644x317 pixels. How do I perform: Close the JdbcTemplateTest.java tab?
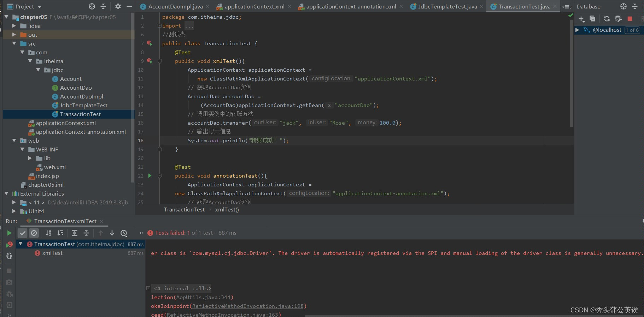481,6
